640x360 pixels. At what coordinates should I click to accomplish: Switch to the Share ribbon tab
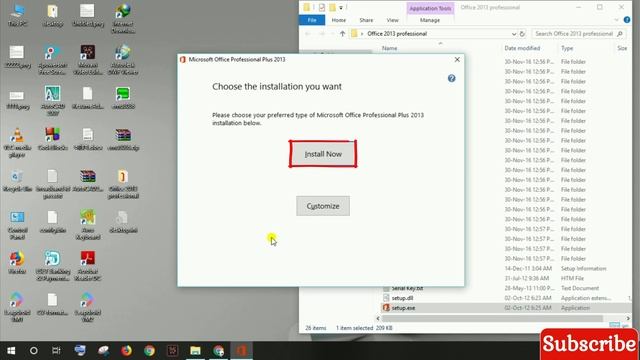(x=366, y=20)
